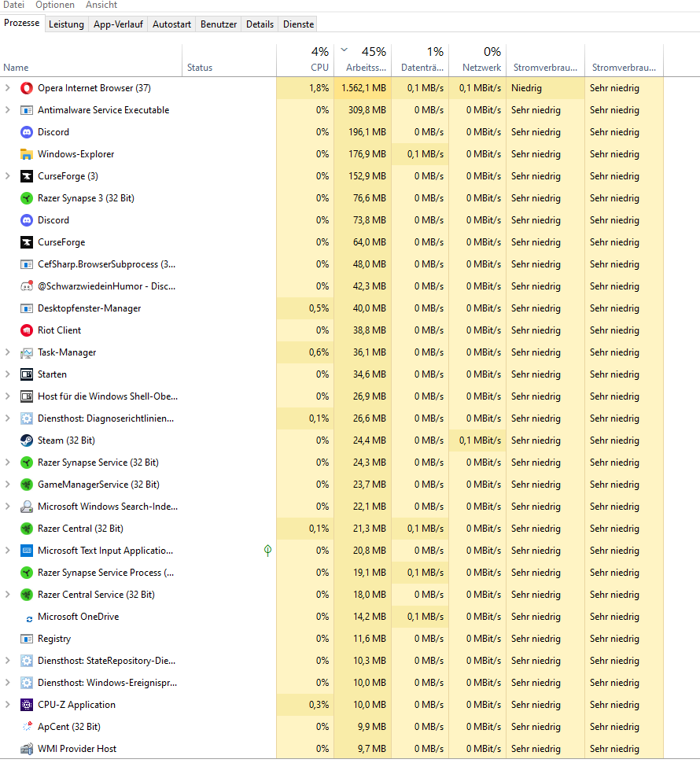Screen dimensions: 700x763
Task: Open the Optionen menu
Action: point(54,5)
